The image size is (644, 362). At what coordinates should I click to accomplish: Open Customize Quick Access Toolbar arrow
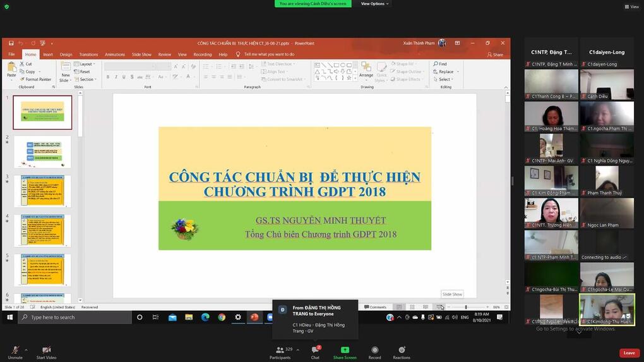coord(52,44)
